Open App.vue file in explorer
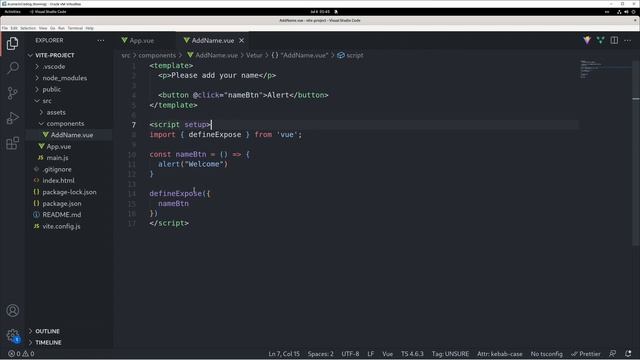Screen dimensions: 640x360 coord(59,146)
